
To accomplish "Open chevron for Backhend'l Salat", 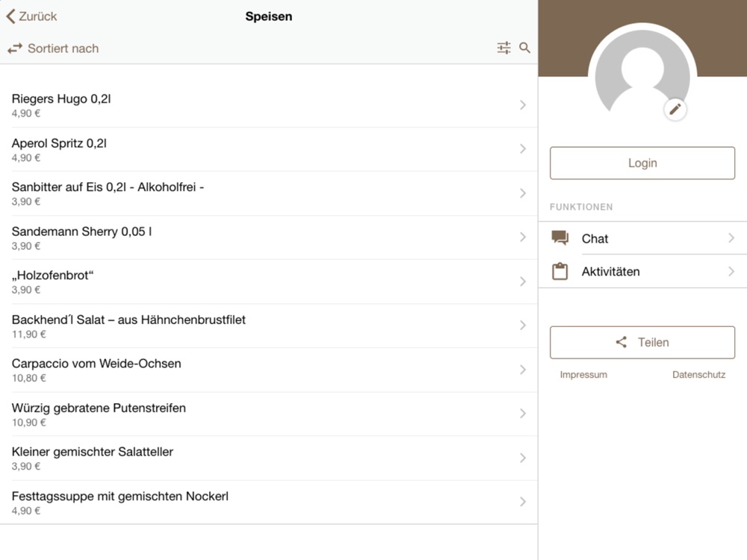I will click(x=523, y=326).
